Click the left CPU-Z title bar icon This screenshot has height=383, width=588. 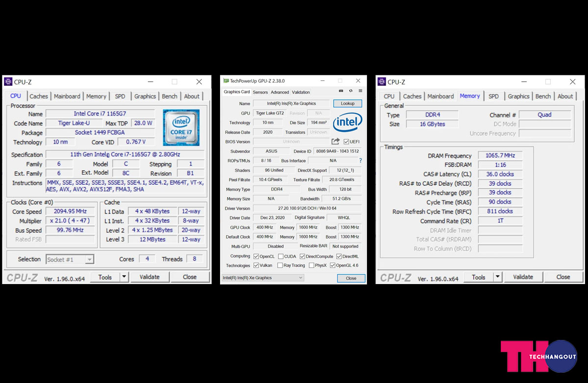8,82
